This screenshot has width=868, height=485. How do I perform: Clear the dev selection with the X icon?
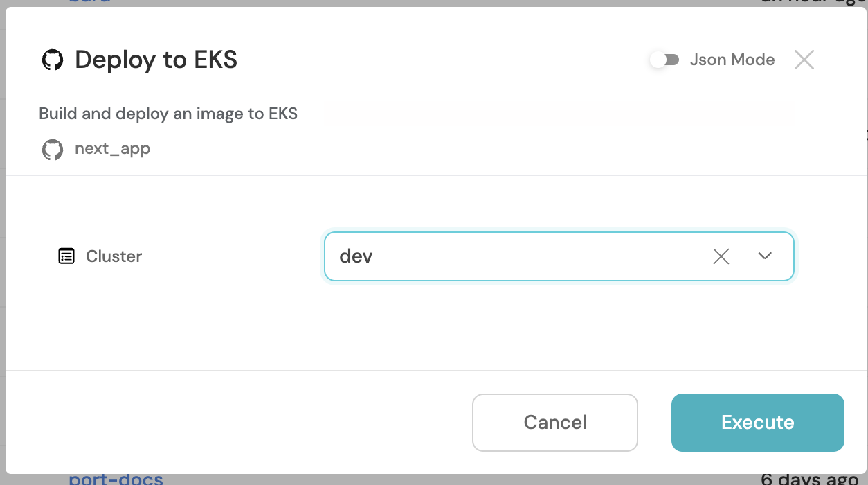(721, 256)
